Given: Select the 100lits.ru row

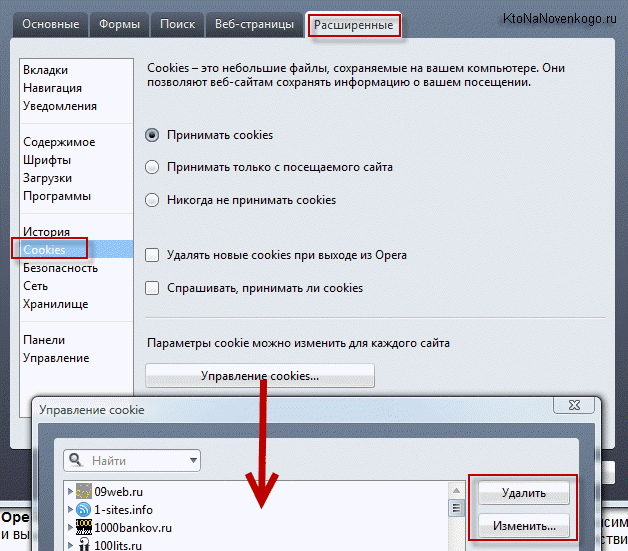Looking at the screenshot, I should 257,545.
